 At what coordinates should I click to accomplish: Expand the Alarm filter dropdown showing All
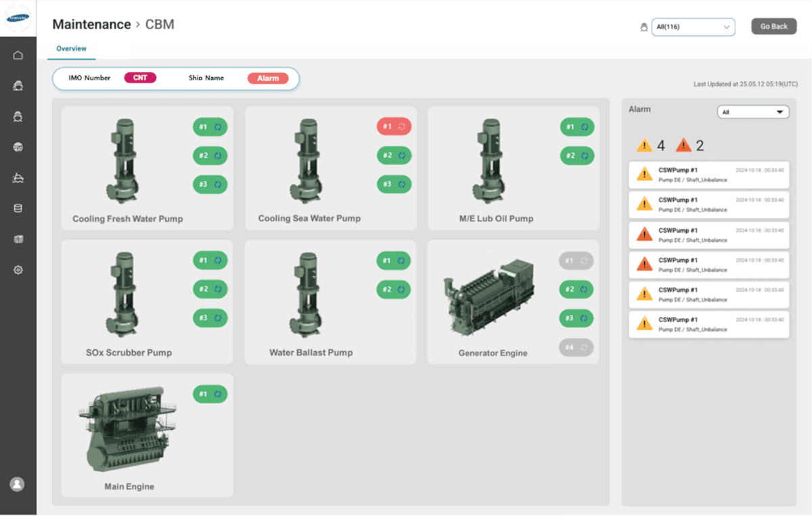click(x=752, y=111)
